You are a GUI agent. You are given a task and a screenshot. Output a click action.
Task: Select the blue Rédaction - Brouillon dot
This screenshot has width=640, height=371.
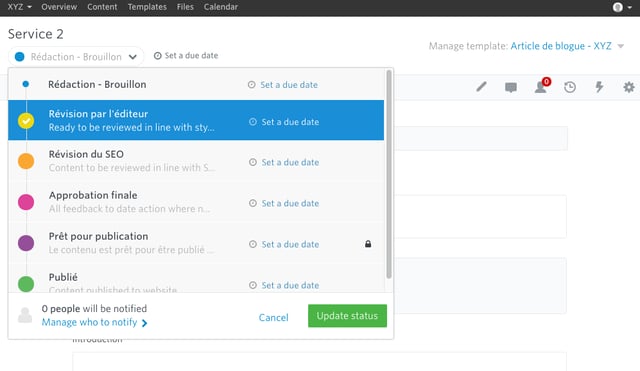(x=26, y=84)
